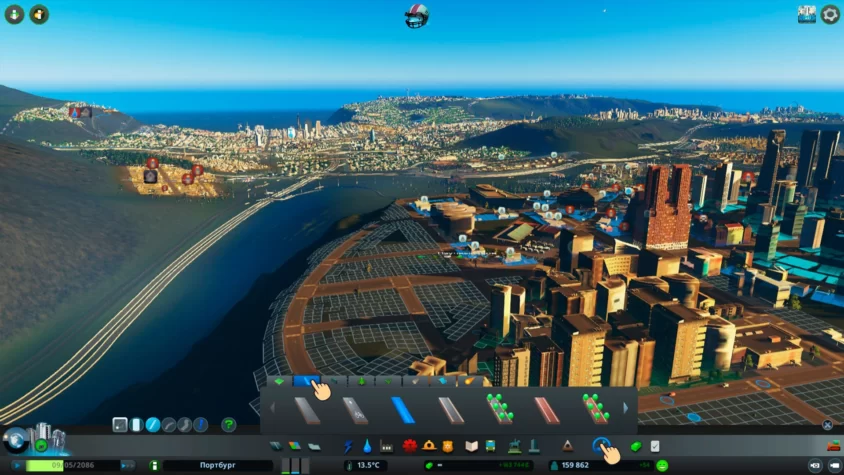Switch to the dark teal third tab
The image size is (844, 475).
(x=334, y=381)
